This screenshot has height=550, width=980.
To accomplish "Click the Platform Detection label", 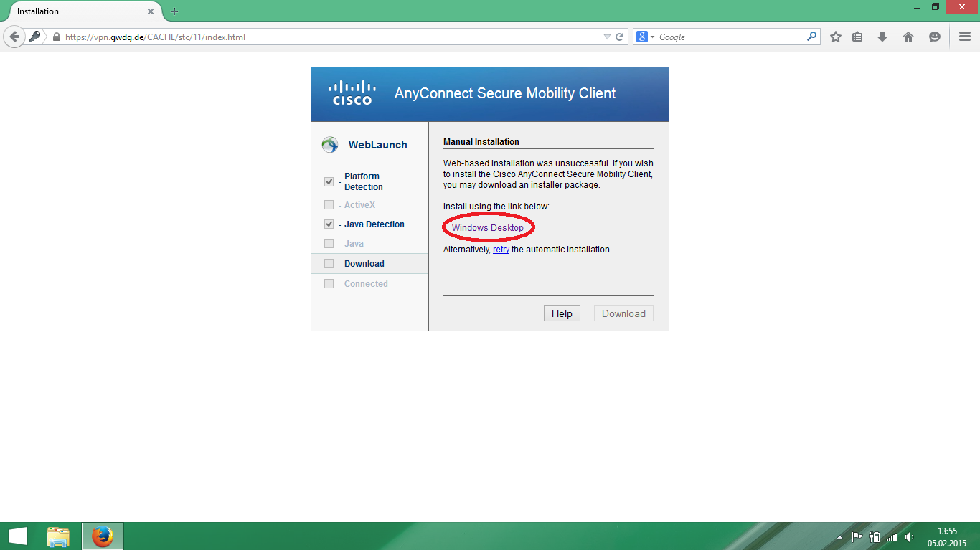I will coord(363,181).
